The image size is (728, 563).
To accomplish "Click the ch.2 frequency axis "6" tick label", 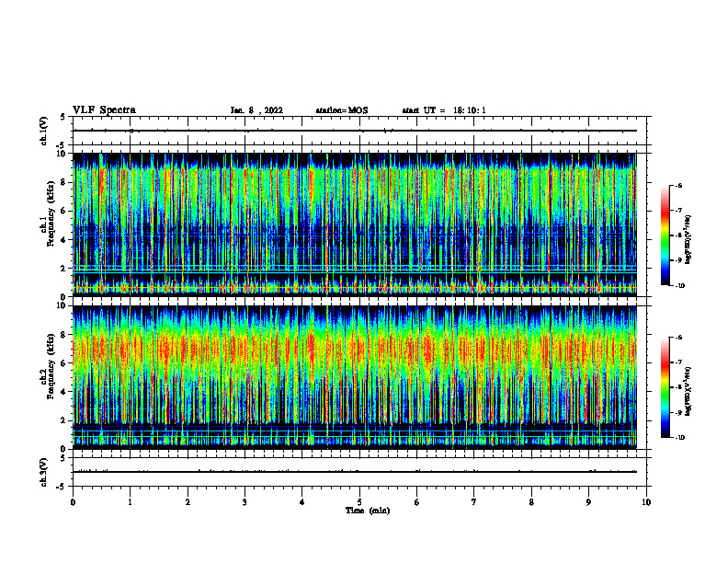I will click(x=64, y=363).
